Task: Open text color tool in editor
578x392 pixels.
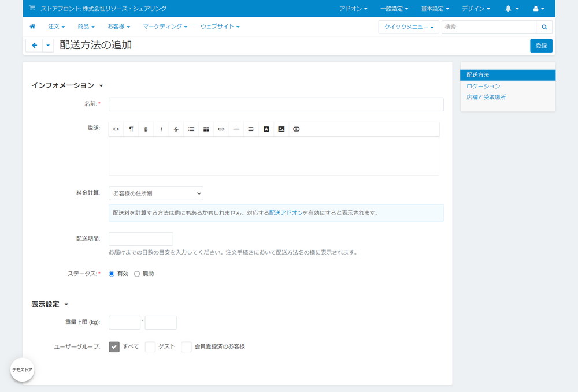Action: tap(266, 129)
